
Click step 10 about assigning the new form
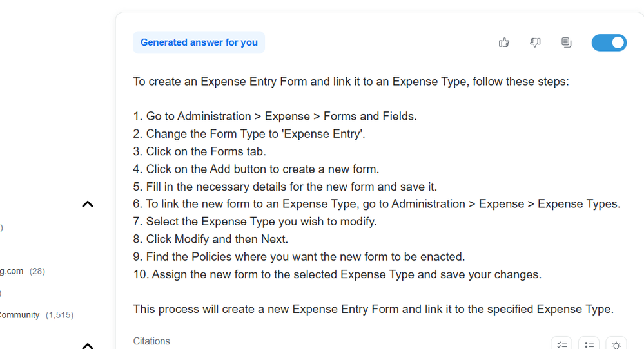(x=337, y=274)
